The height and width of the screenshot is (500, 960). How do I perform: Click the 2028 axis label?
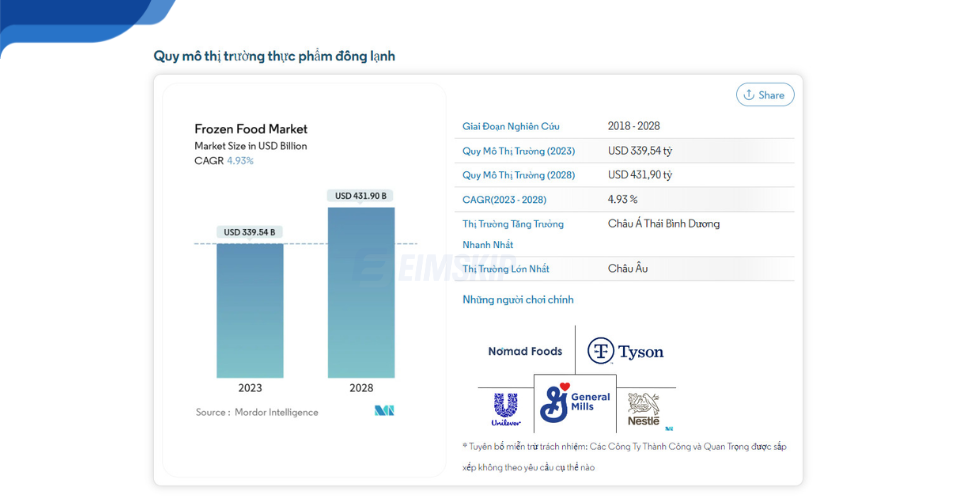pyautogui.click(x=361, y=388)
